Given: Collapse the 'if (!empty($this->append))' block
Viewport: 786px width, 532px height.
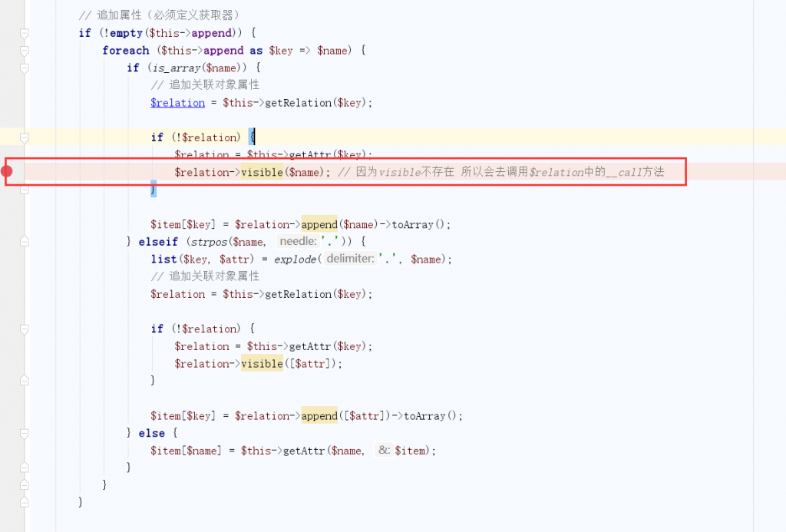Looking at the screenshot, I should pyautogui.click(x=24, y=34).
